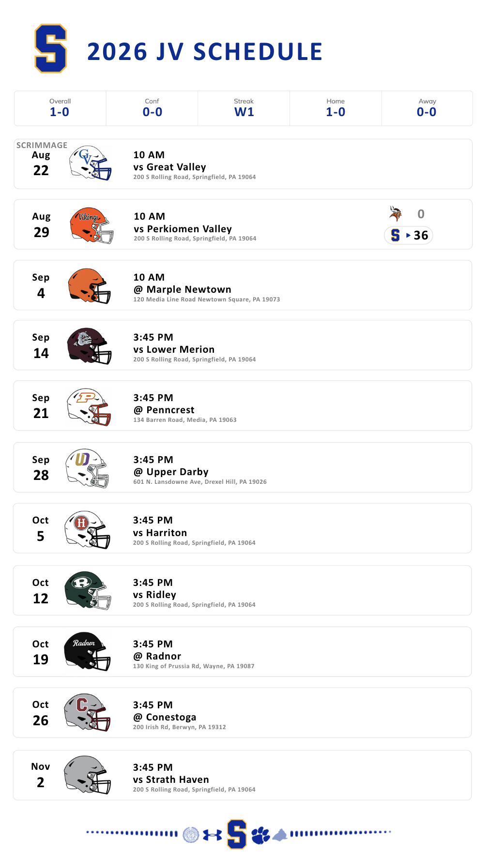Click the Under Armour logo in footer
This screenshot has height=868, width=488.
pyautogui.click(x=213, y=835)
